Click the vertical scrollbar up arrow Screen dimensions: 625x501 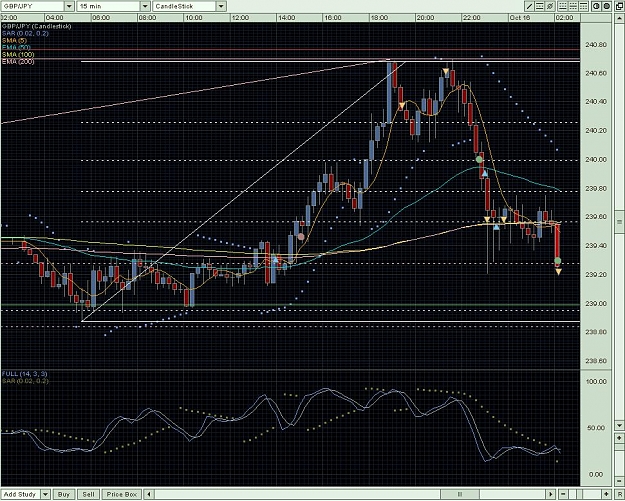click(620, 18)
